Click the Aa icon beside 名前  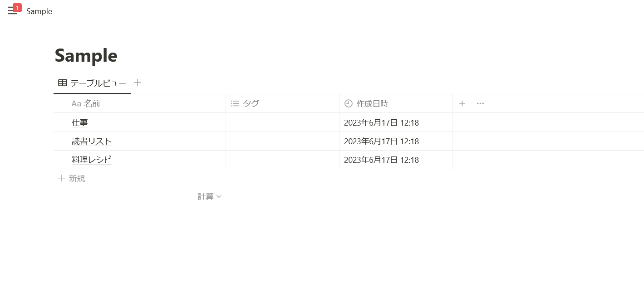click(76, 104)
